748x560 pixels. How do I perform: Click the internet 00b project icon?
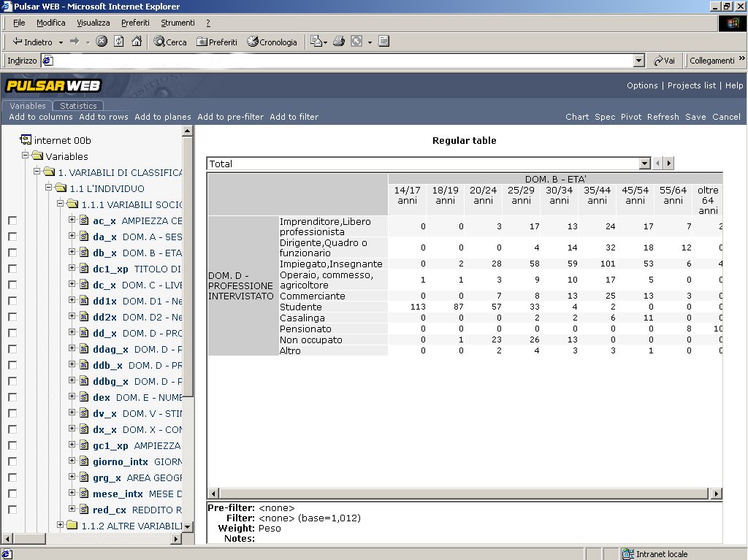pyautogui.click(x=26, y=140)
